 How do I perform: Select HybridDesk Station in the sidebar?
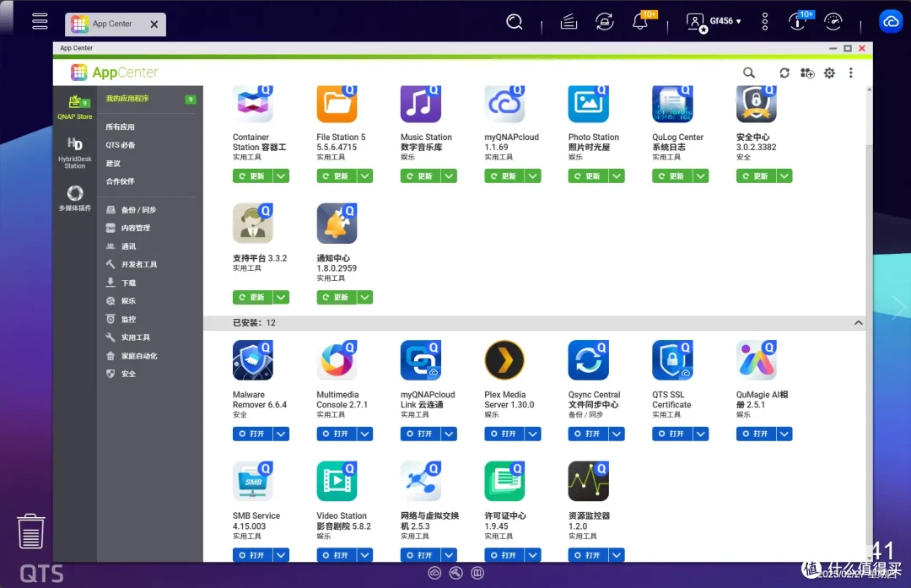point(75,153)
